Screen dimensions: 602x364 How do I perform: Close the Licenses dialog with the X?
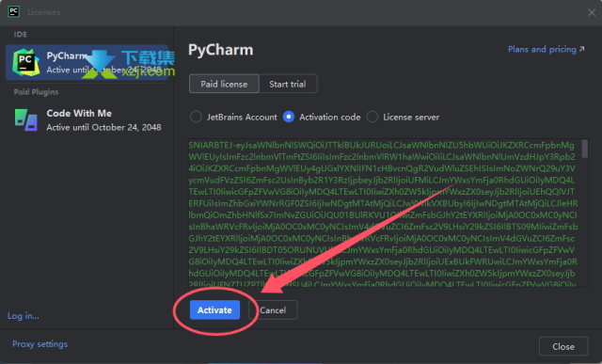(x=592, y=12)
